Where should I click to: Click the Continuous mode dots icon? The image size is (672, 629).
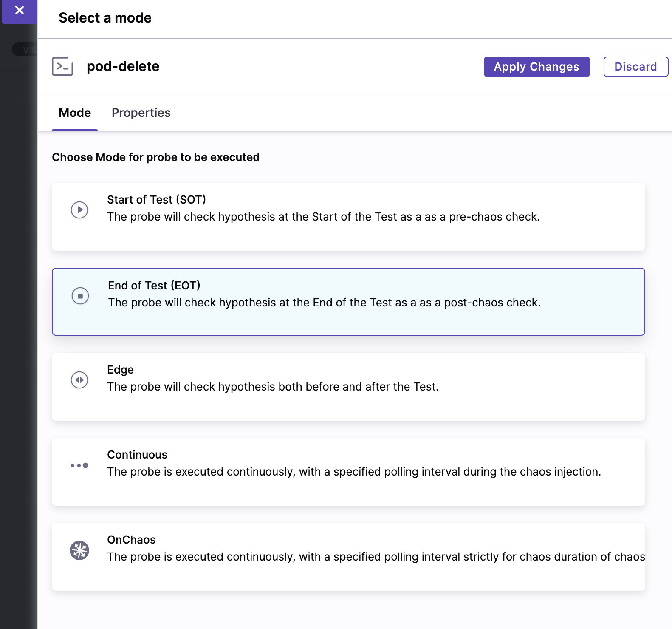(79, 465)
